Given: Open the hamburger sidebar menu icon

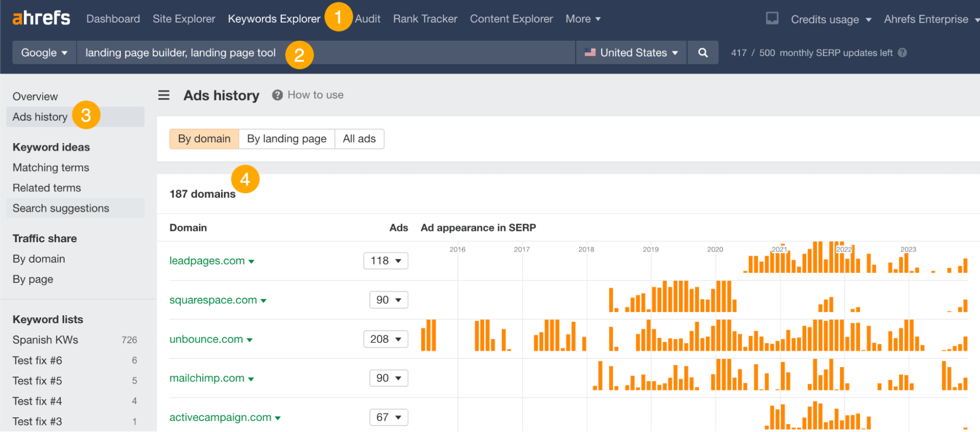Looking at the screenshot, I should (x=164, y=95).
